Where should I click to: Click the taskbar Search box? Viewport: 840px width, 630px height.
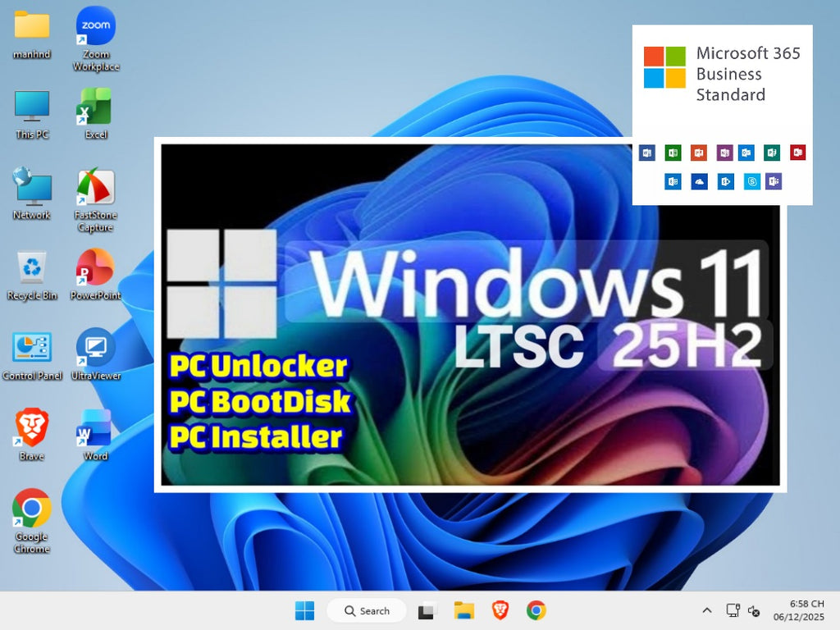(366, 610)
